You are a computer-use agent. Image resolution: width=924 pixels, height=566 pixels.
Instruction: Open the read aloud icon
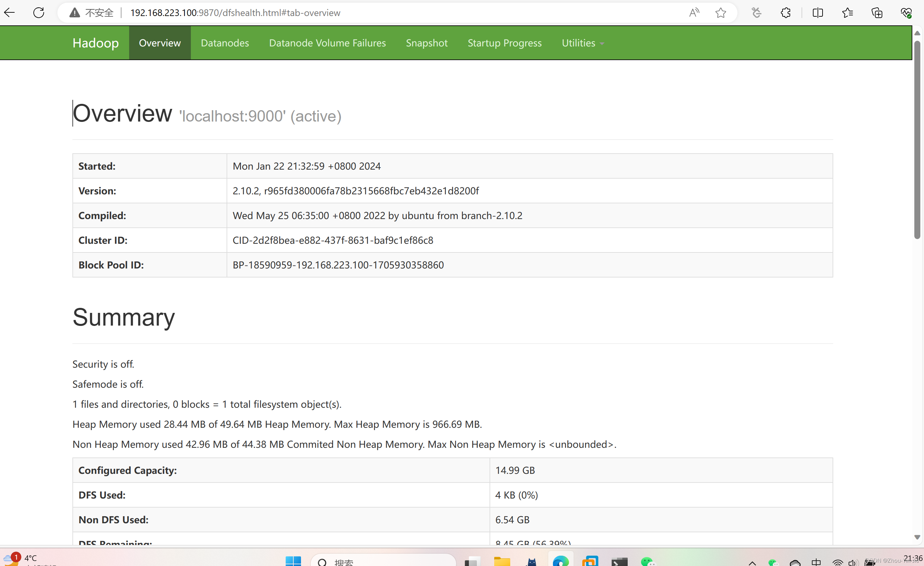click(694, 13)
